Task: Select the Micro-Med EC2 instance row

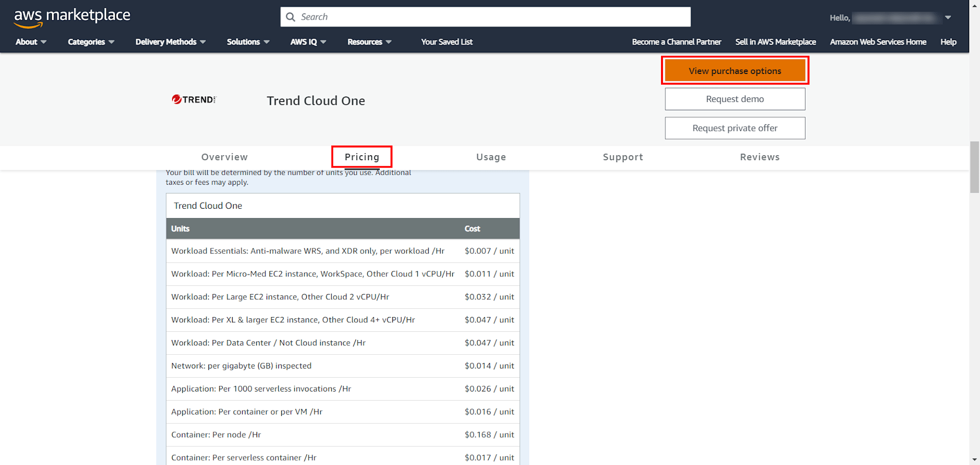Action: tap(343, 274)
